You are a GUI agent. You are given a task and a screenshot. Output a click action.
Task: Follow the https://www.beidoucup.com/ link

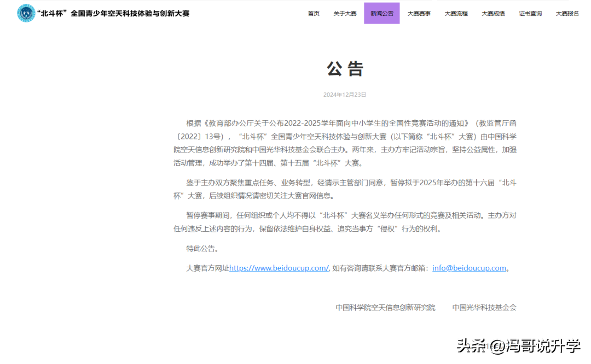click(279, 268)
